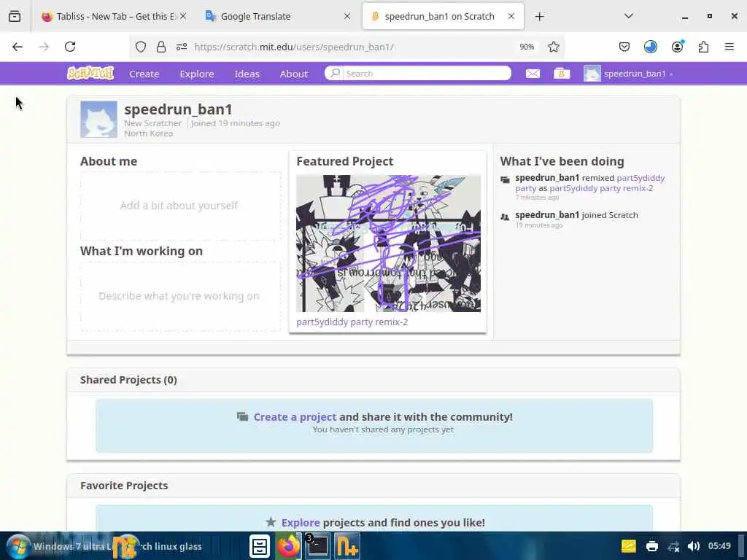Open the Ideas menu item
The height and width of the screenshot is (560, 747).
point(247,74)
